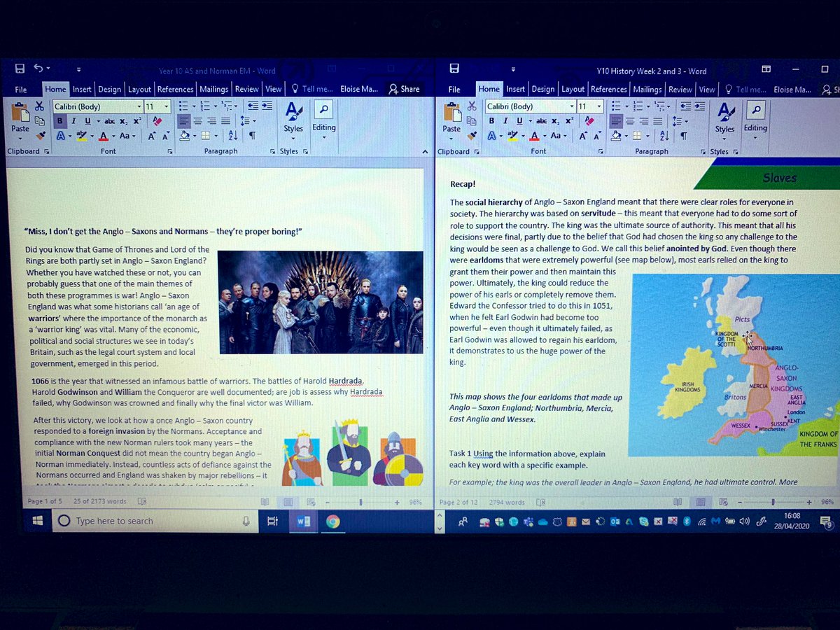840x630 pixels.
Task: Open References tab in left Word window
Action: pos(175,89)
